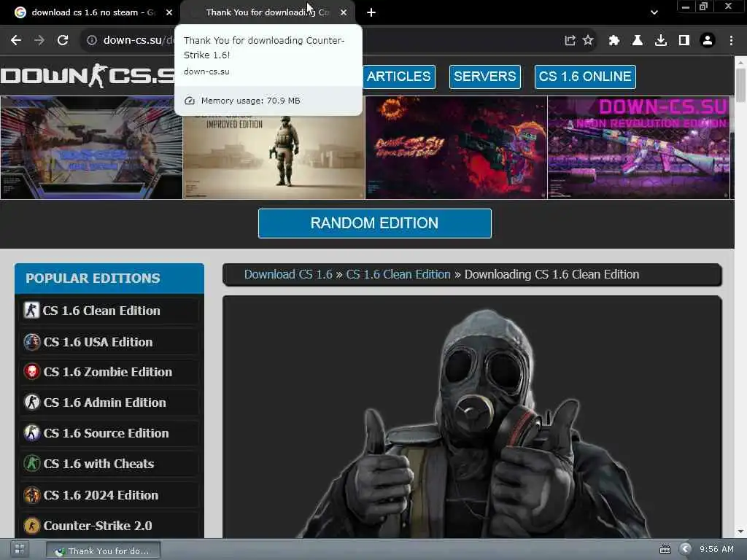
Task: View site information icon in address bar
Action: [x=92, y=40]
